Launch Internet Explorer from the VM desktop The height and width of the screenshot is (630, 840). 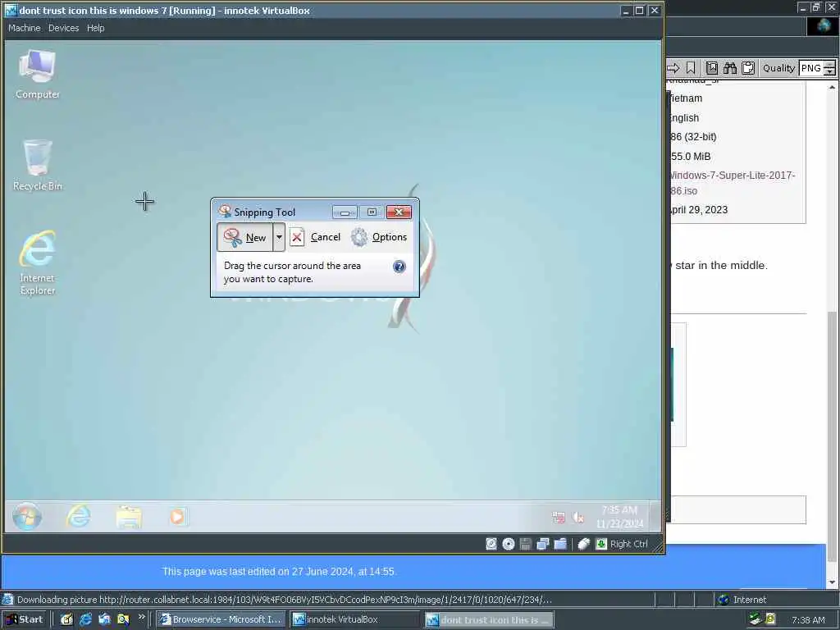pos(37,262)
